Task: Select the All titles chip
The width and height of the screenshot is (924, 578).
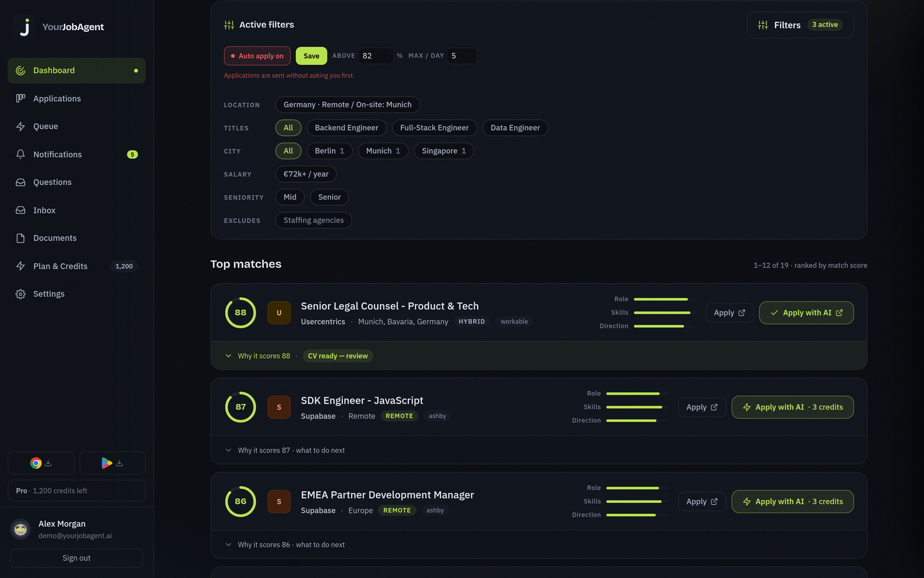Action: [288, 128]
